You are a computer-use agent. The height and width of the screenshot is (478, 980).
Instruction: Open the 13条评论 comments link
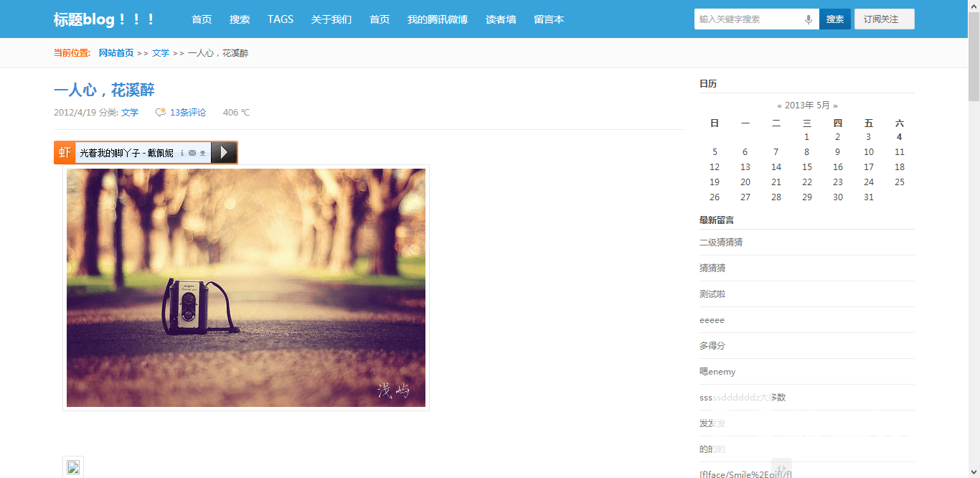click(x=188, y=112)
